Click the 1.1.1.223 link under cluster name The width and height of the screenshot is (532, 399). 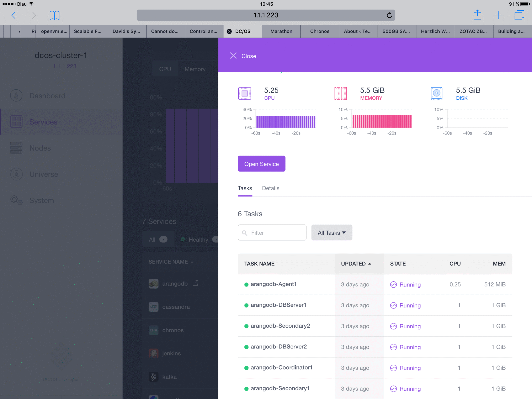[x=64, y=66]
